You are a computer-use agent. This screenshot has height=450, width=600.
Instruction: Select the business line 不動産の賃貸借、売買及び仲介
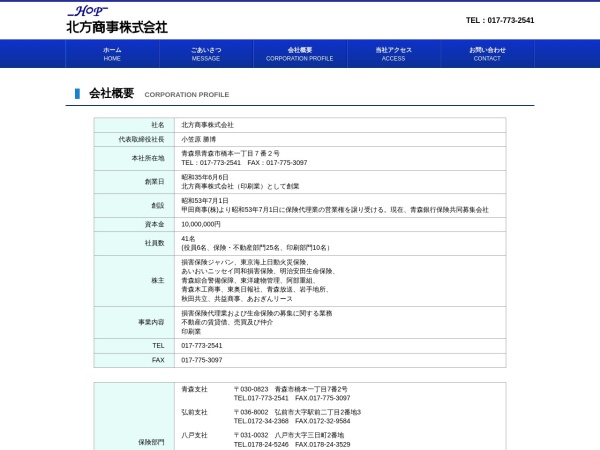(x=227, y=323)
